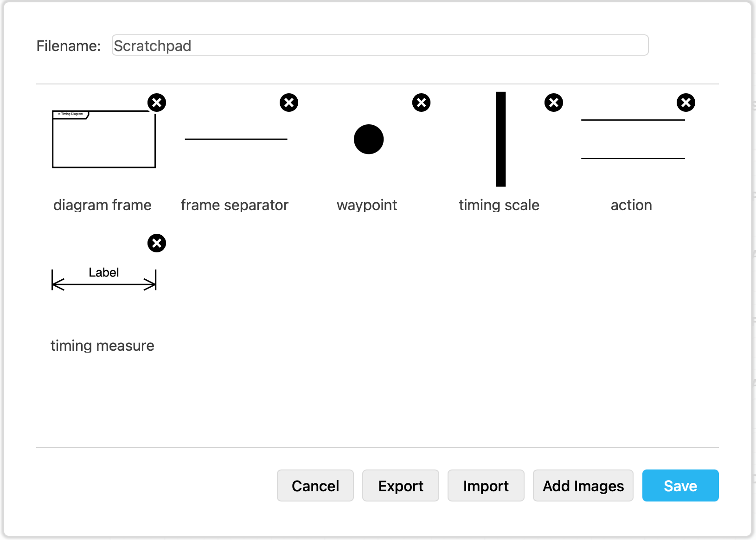This screenshot has height=540, width=756.
Task: Delete the frame separator shape
Action: tap(289, 103)
